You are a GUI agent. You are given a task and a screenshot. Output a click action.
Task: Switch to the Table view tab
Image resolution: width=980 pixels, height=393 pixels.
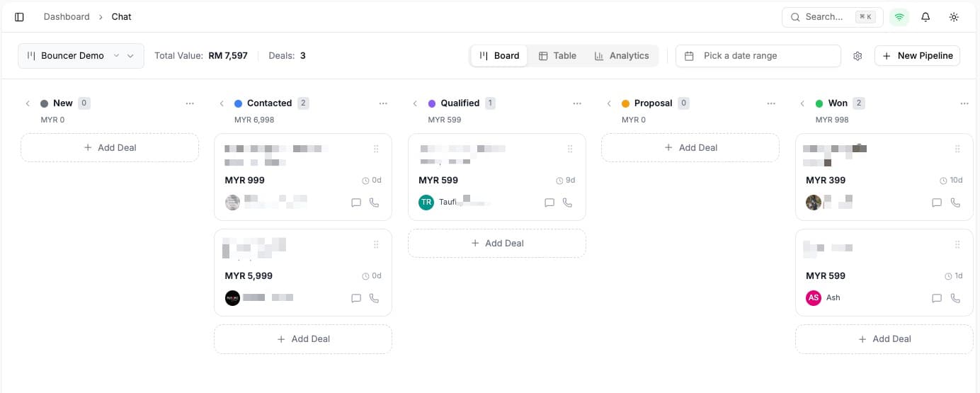pos(557,56)
